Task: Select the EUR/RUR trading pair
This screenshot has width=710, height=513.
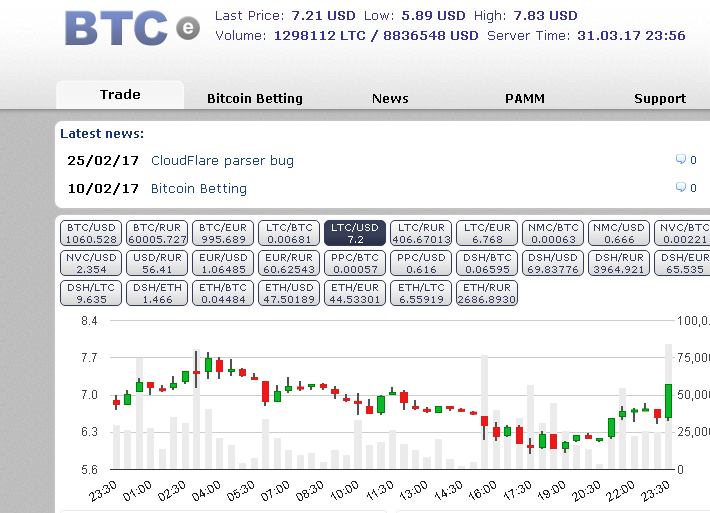Action: click(289, 263)
